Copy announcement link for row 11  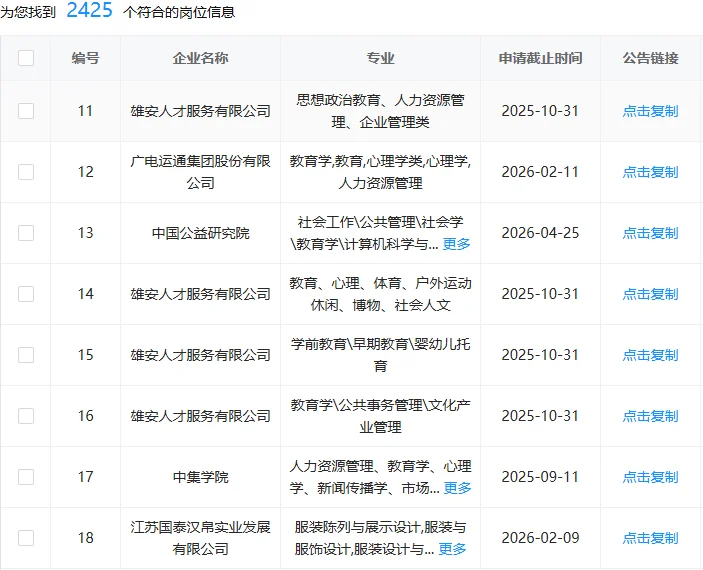[x=651, y=111]
